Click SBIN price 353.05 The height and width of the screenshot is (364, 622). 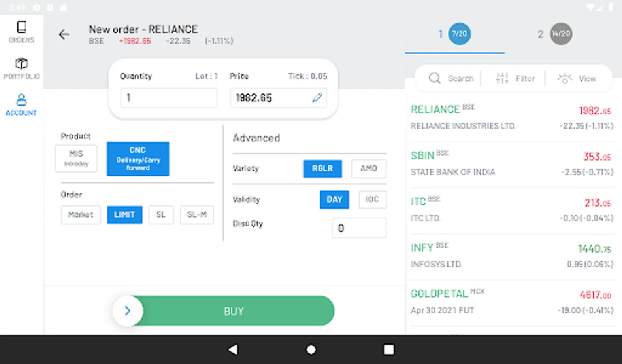click(x=597, y=157)
